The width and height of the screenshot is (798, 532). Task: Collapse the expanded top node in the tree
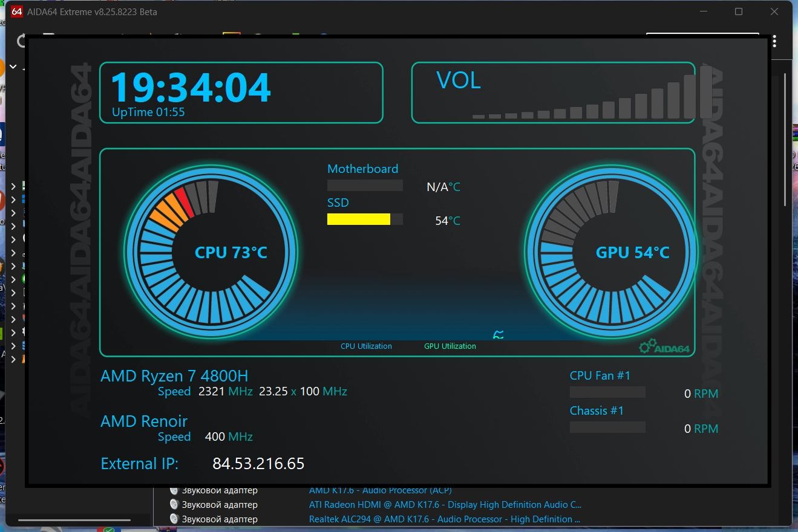13,68
